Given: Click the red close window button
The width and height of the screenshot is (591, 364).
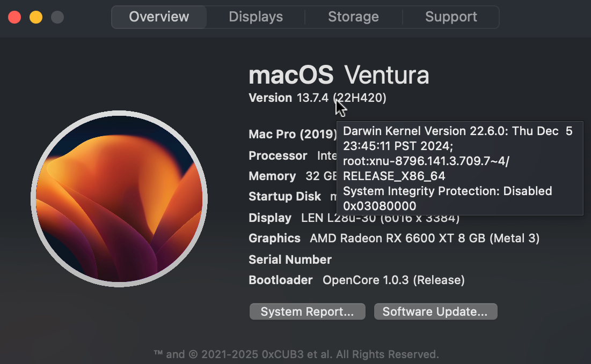Looking at the screenshot, I should tap(14, 17).
